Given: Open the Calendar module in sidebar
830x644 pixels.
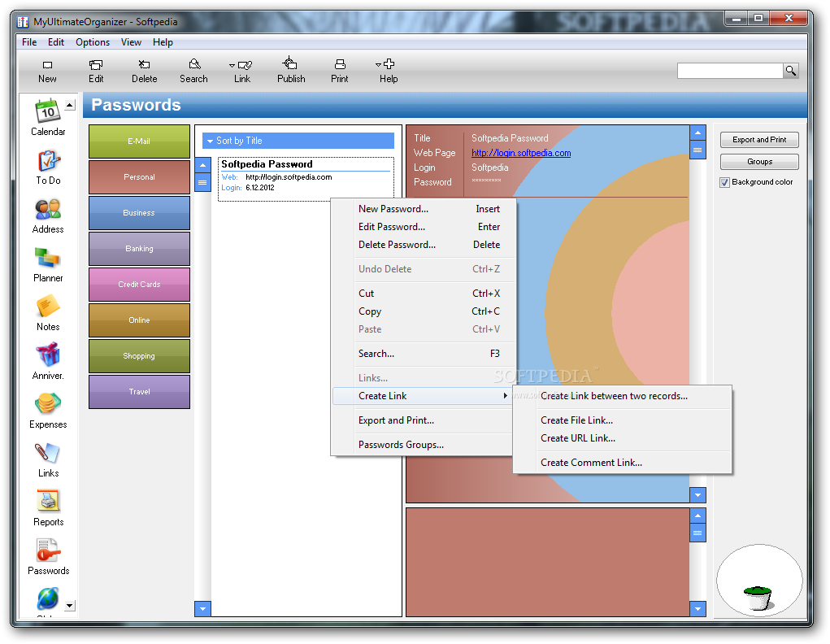Looking at the screenshot, I should tap(48, 117).
